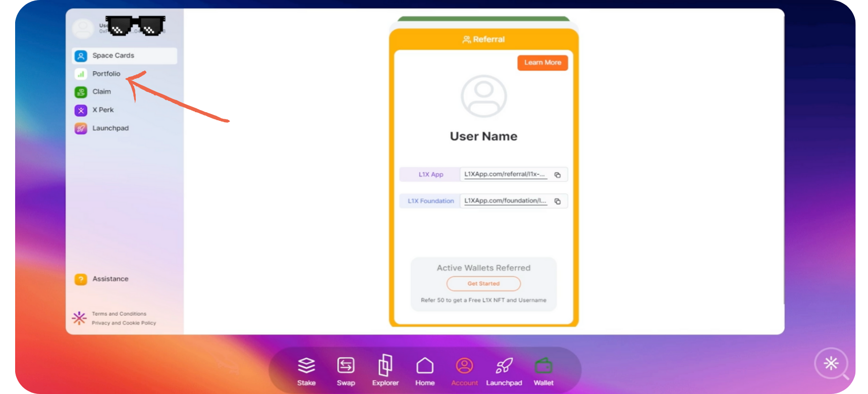The height and width of the screenshot is (394, 868).
Task: Click the star search button at bottom right
Action: point(831,364)
